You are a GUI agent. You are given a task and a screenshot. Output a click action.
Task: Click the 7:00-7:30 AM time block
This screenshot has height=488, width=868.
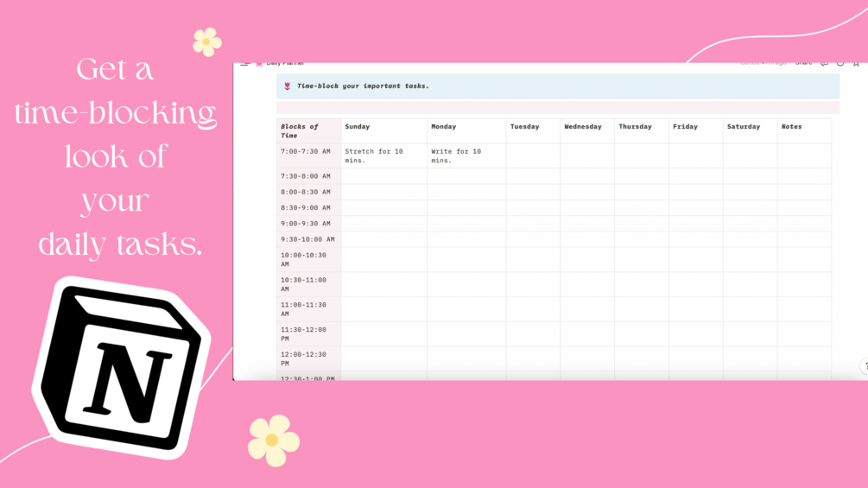coord(309,156)
